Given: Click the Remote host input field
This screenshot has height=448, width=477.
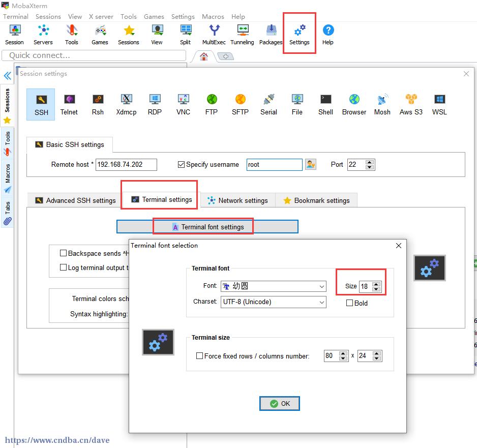Looking at the screenshot, I should pyautogui.click(x=126, y=165).
